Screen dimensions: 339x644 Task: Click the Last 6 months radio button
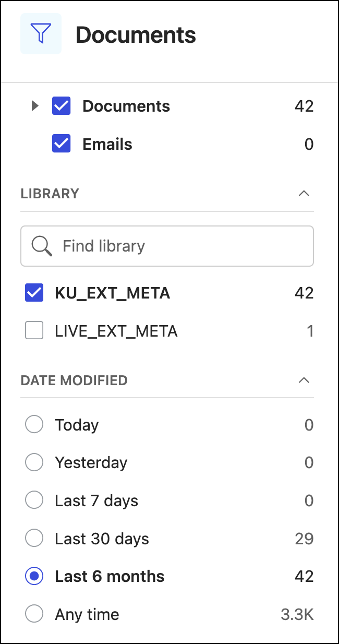point(34,576)
